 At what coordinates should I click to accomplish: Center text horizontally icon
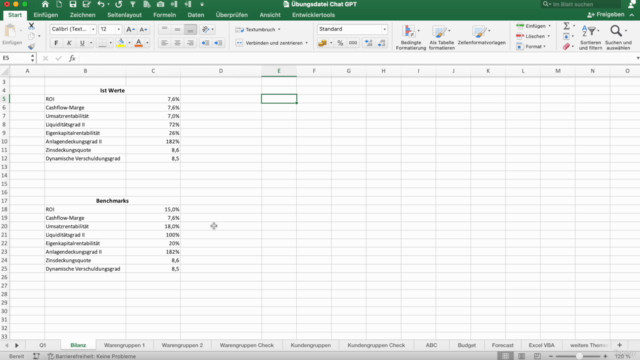pyautogui.click(x=178, y=43)
